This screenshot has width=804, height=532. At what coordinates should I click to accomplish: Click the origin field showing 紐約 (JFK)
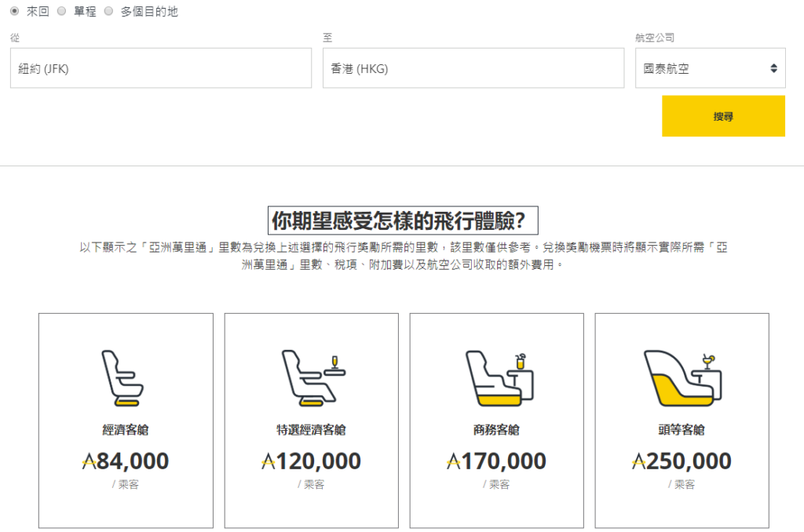tap(161, 68)
